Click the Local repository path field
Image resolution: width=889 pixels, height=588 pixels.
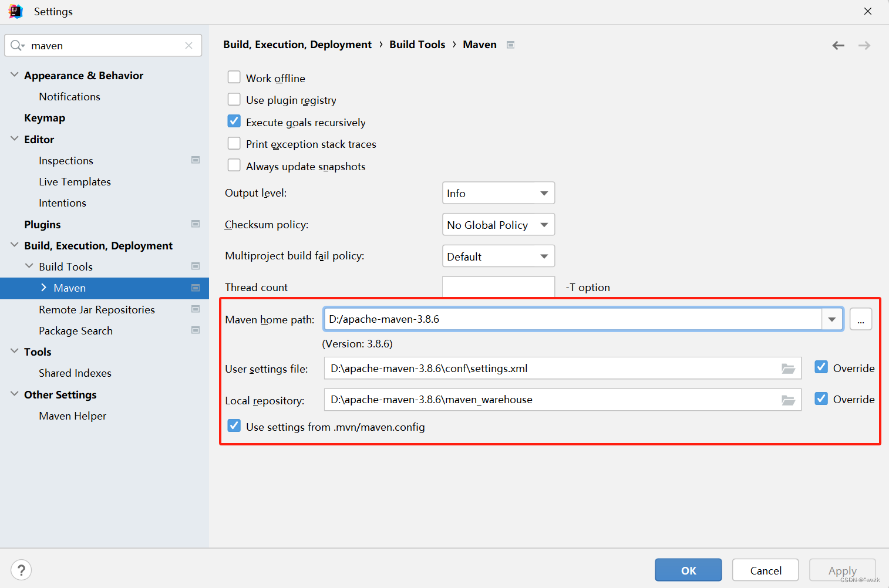coord(563,400)
